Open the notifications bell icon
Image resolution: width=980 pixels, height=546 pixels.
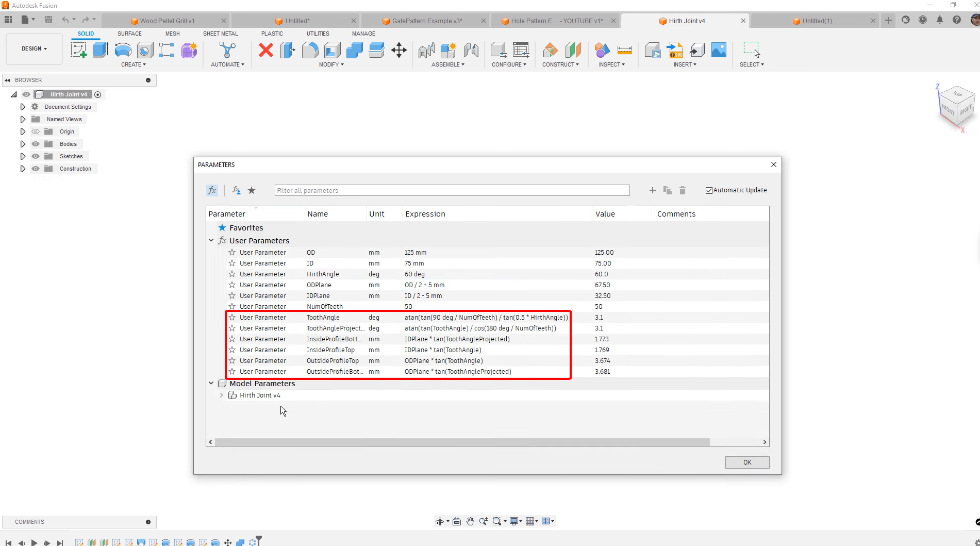point(940,20)
